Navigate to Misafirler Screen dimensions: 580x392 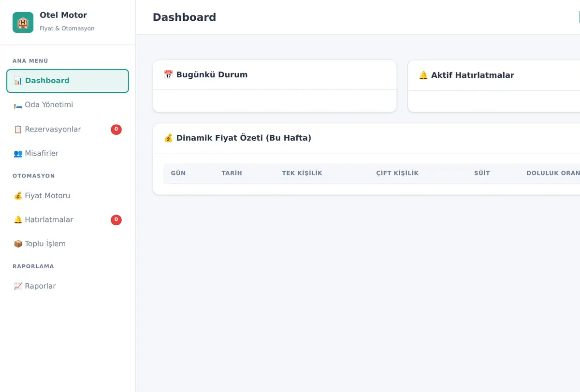click(x=68, y=154)
